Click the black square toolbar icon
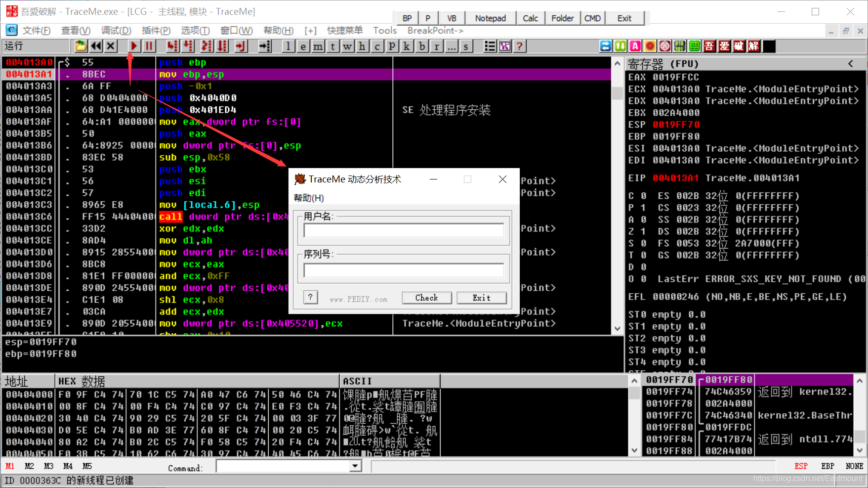The width and height of the screenshot is (868, 488). point(769,46)
